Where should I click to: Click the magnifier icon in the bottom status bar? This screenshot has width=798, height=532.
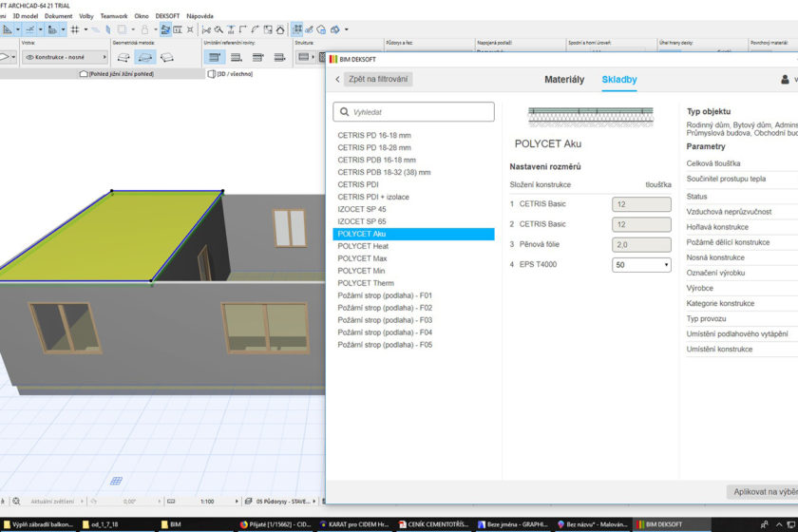pyautogui.click(x=16, y=501)
